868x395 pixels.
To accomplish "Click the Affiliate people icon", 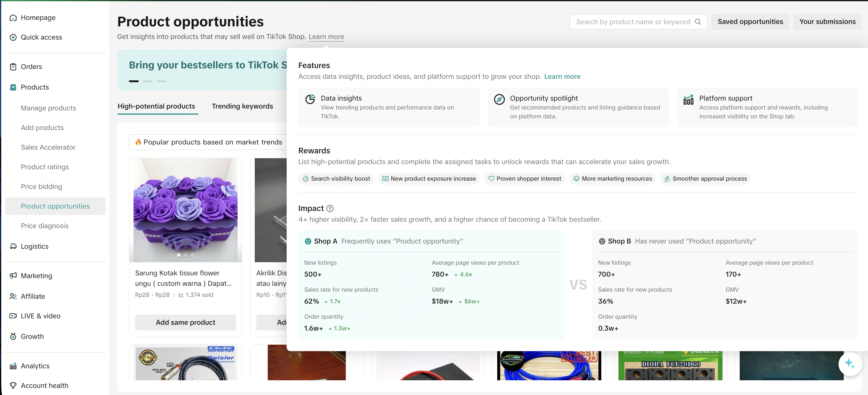I will (x=13, y=296).
